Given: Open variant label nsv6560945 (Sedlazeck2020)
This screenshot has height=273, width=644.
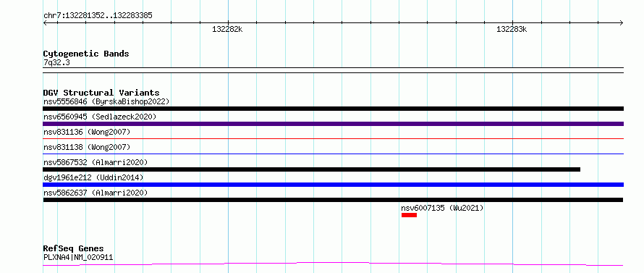Looking at the screenshot, I should (100, 117).
